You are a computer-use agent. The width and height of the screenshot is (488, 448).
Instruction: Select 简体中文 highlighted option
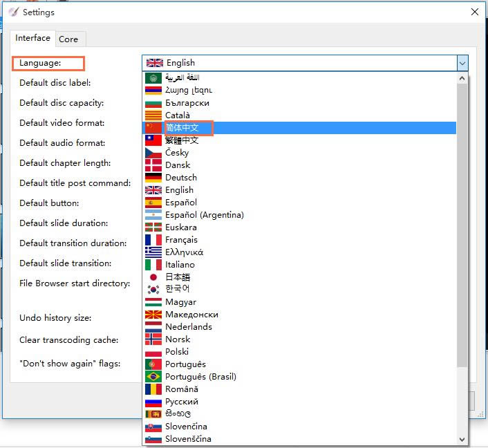[299, 128]
